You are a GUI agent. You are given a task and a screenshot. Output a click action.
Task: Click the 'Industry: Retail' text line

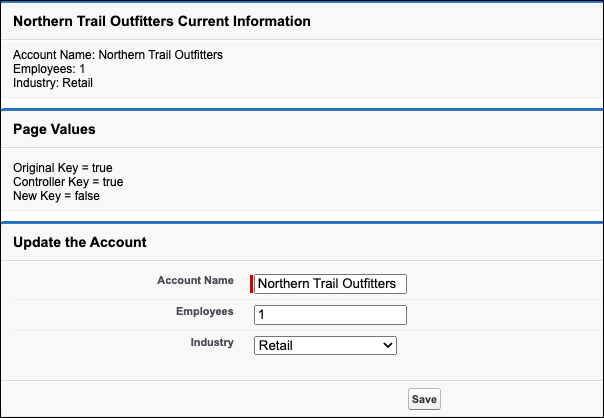[53, 83]
